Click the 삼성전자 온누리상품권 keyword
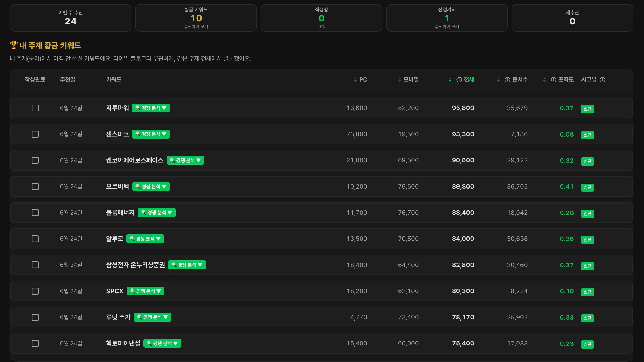The image size is (644, 362). click(x=135, y=265)
